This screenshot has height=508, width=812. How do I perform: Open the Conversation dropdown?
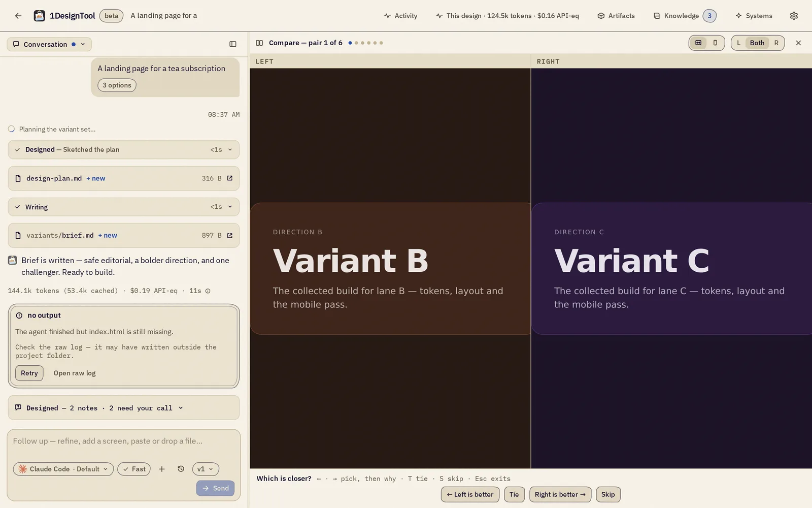tap(49, 44)
